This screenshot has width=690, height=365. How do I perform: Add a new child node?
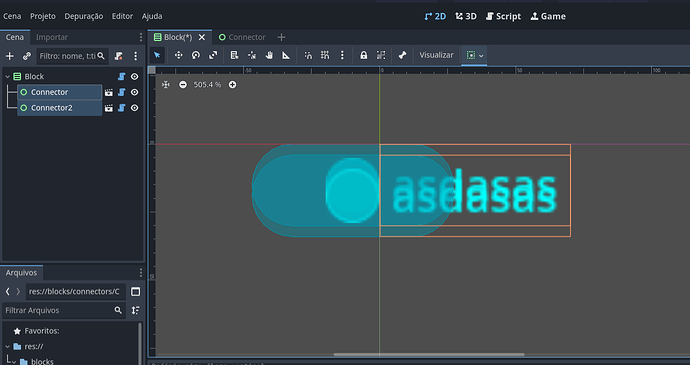pos(10,56)
